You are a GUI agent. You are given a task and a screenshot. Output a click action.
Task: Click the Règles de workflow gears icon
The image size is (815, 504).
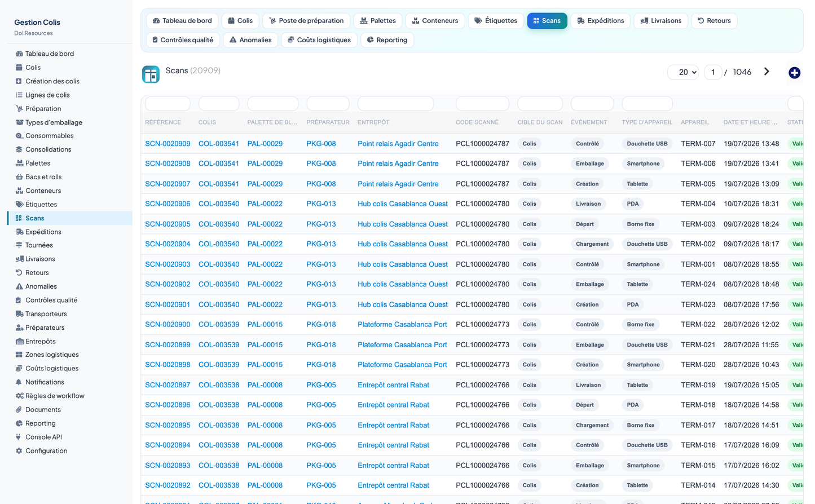pyautogui.click(x=19, y=396)
